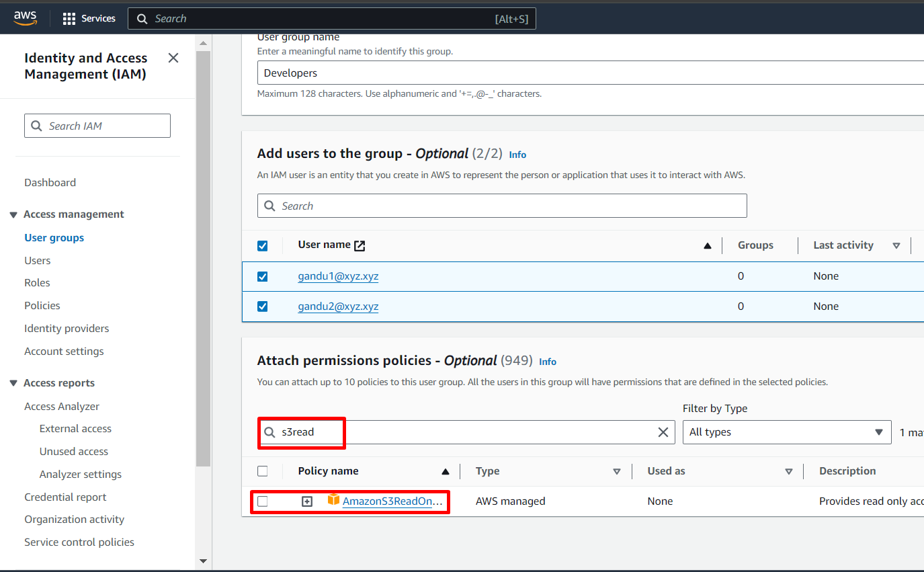The width and height of the screenshot is (924, 572).
Task: Click the external link icon by User name
Action: [x=360, y=245]
